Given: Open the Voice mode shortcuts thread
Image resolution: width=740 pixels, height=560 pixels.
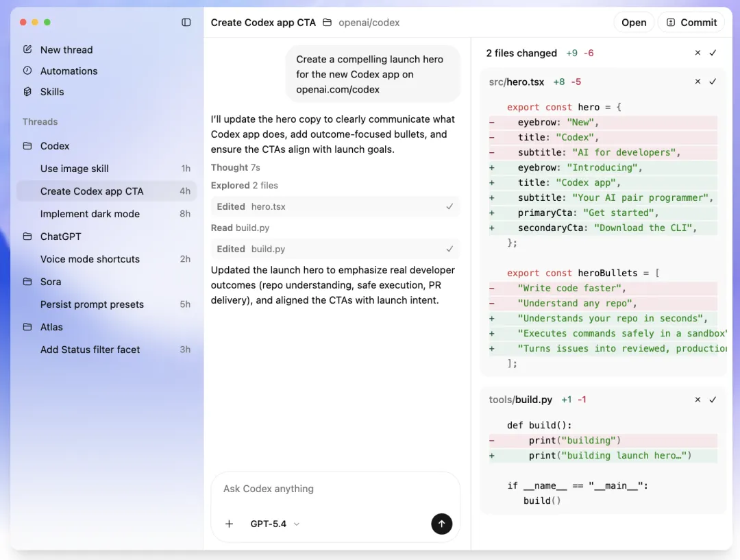Looking at the screenshot, I should 106,259.
